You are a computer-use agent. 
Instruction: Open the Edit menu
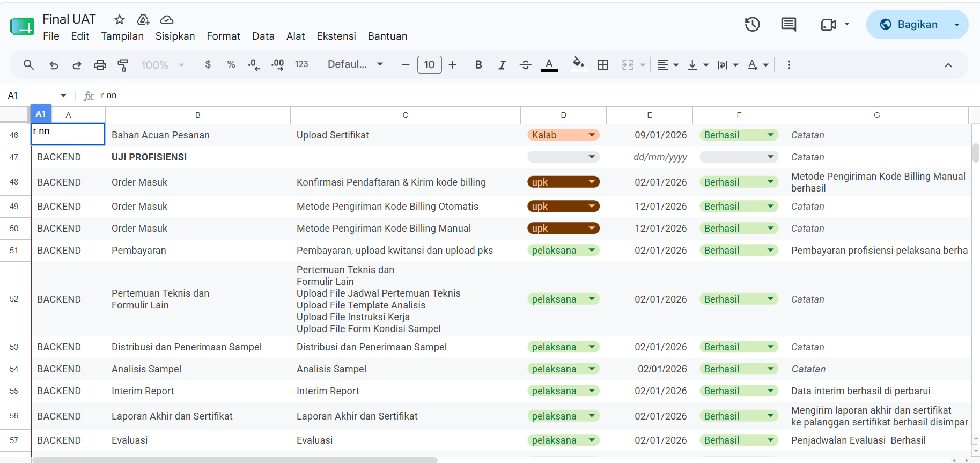[80, 36]
